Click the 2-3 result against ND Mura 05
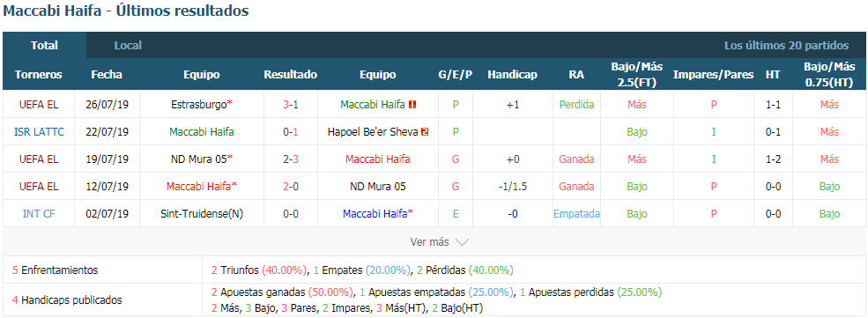Viewport: 868px width, 318px height. click(291, 159)
